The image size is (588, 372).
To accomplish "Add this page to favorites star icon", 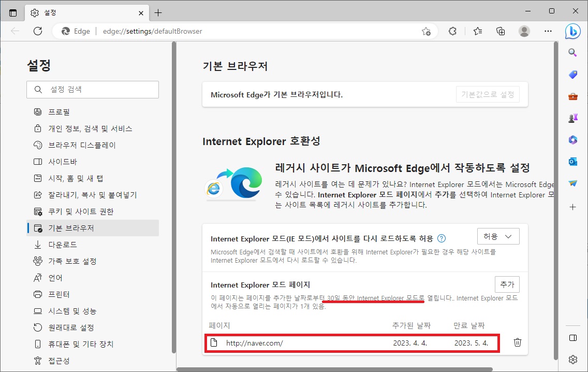I will (x=426, y=32).
